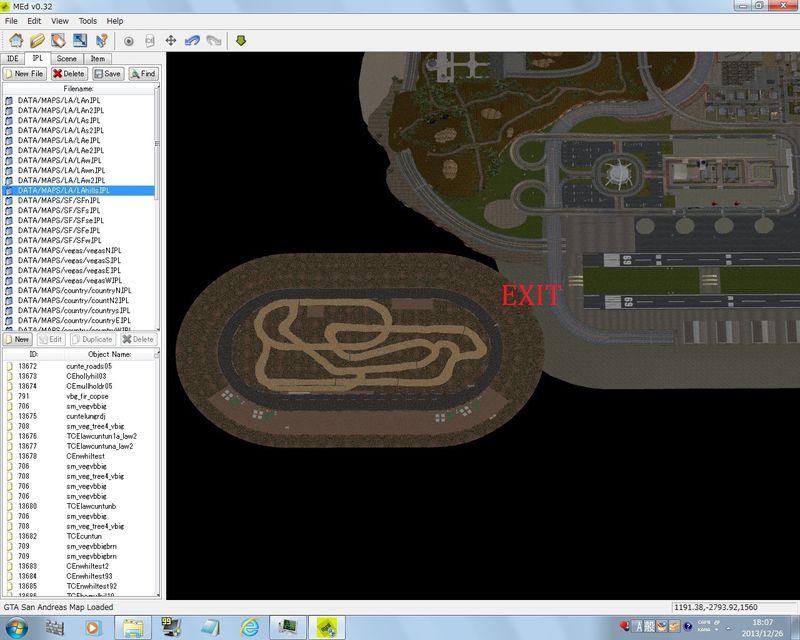Click the Duplicate button

pos(93,339)
